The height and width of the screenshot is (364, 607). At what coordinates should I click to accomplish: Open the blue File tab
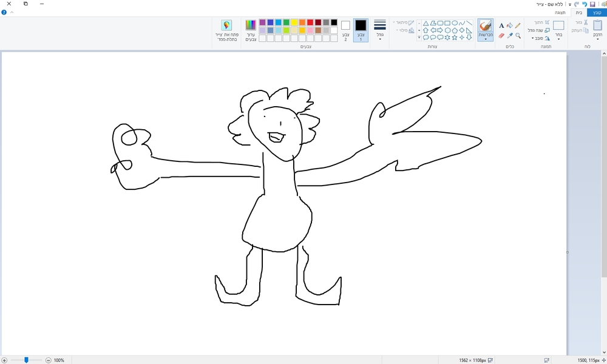[x=597, y=12]
